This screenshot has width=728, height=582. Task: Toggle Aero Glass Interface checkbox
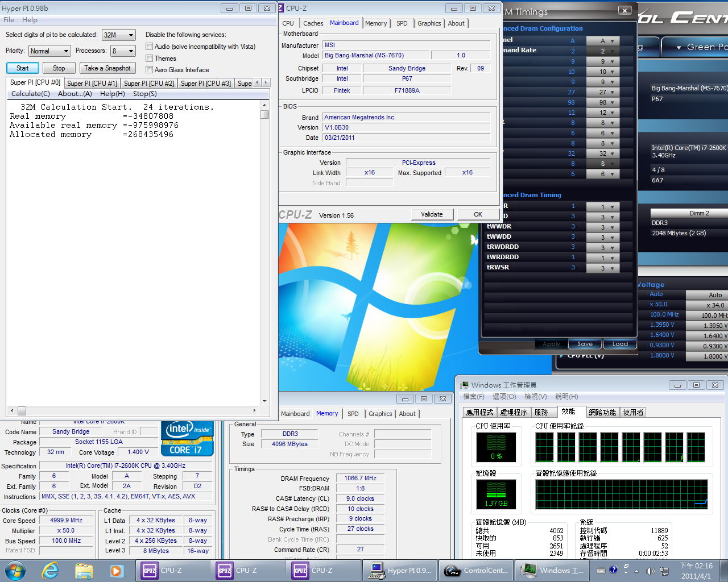(149, 70)
